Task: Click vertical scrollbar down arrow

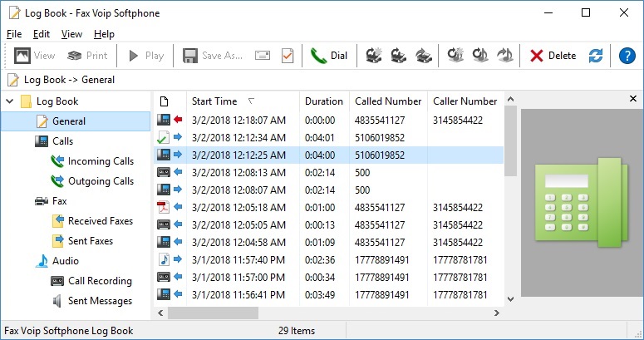Action: pyautogui.click(x=510, y=299)
